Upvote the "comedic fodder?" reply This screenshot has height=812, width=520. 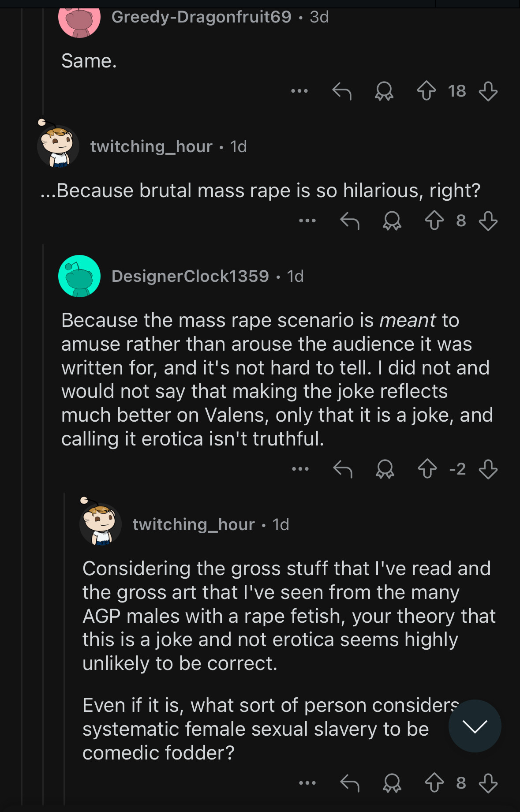click(x=434, y=783)
